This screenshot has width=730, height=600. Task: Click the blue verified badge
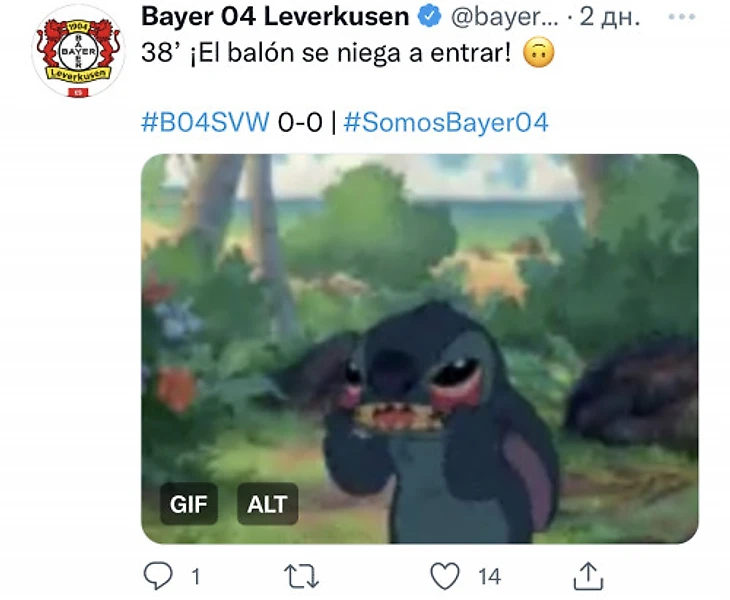click(429, 17)
